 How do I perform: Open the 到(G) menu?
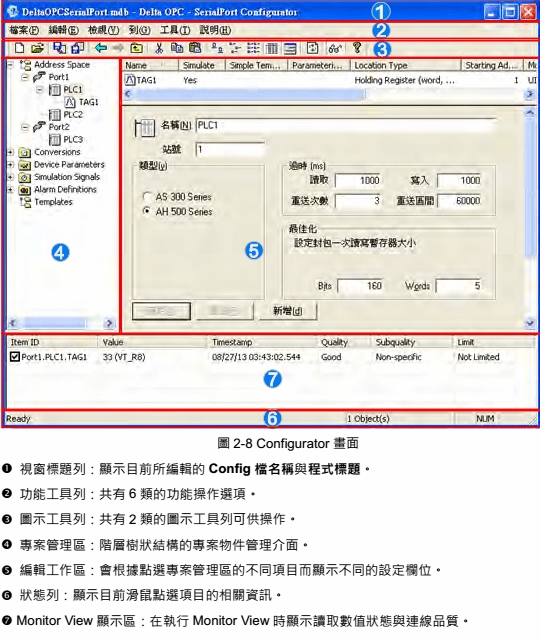coord(139,30)
